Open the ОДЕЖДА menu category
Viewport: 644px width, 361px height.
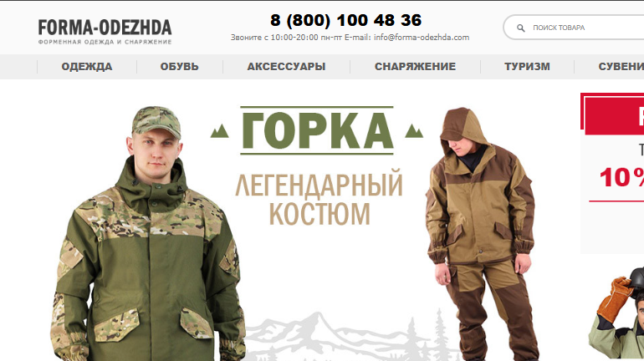point(87,67)
